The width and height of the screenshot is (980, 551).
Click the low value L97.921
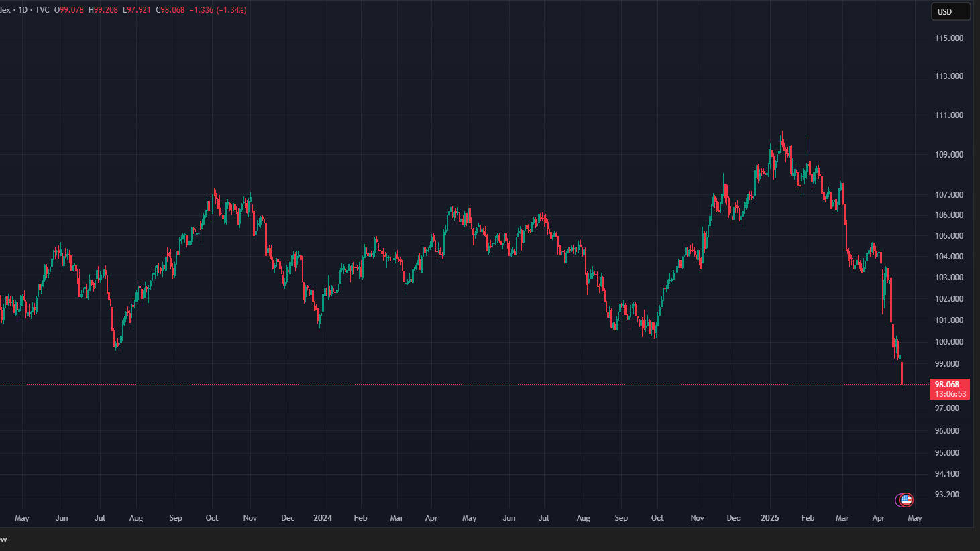tap(137, 10)
